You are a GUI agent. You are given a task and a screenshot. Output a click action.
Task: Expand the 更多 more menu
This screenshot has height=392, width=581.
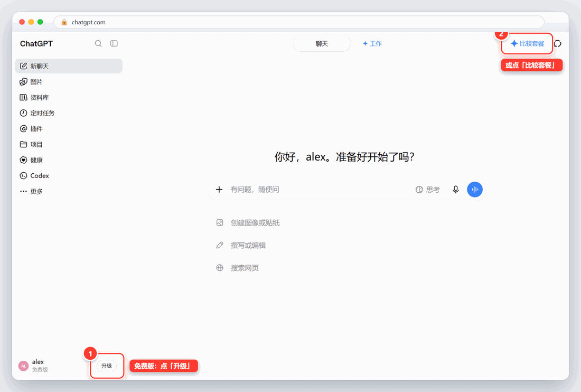(32, 191)
